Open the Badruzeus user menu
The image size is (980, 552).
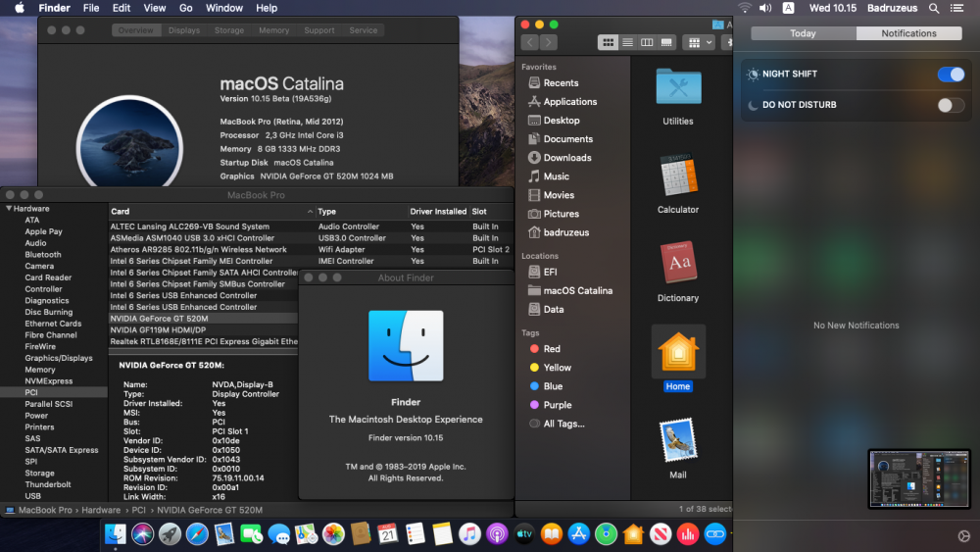pos(892,8)
